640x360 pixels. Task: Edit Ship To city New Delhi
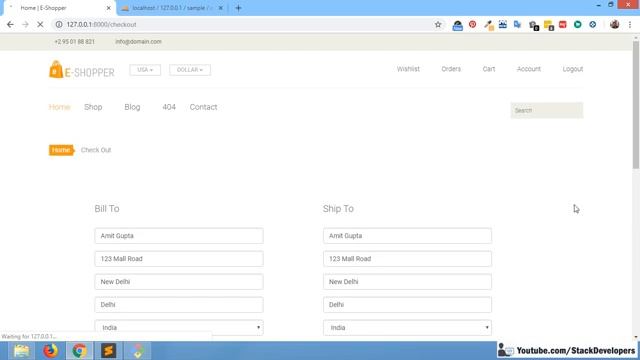pos(407,282)
